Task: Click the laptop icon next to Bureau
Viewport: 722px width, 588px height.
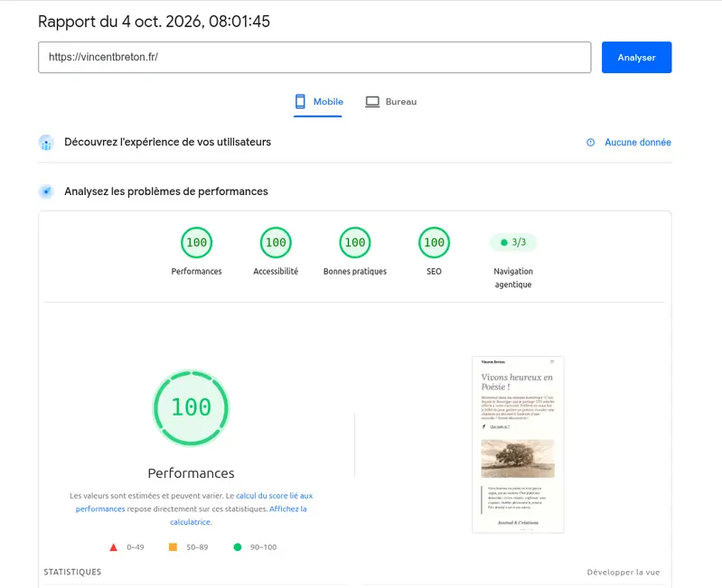Action: coord(372,102)
